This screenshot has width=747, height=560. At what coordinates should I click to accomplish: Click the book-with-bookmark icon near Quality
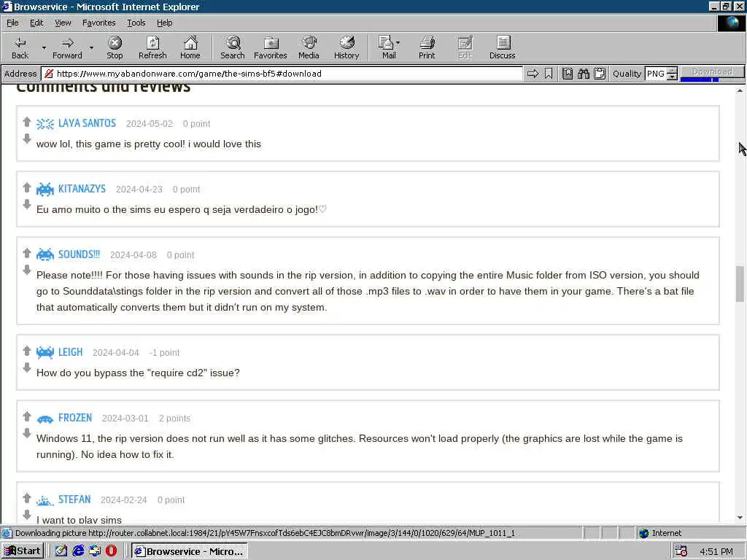pyautogui.click(x=568, y=74)
